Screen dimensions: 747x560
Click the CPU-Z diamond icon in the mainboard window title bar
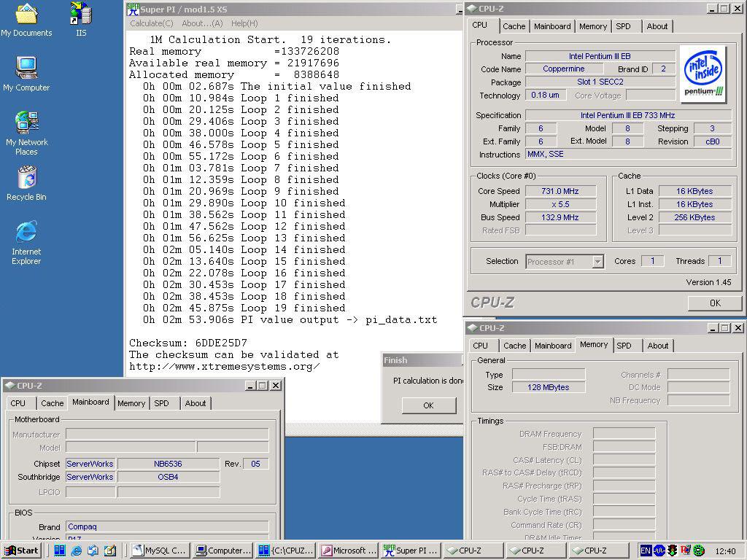click(10, 385)
